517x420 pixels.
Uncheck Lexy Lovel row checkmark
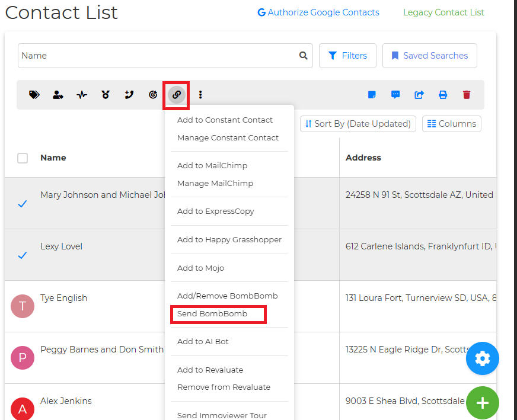[x=23, y=255]
